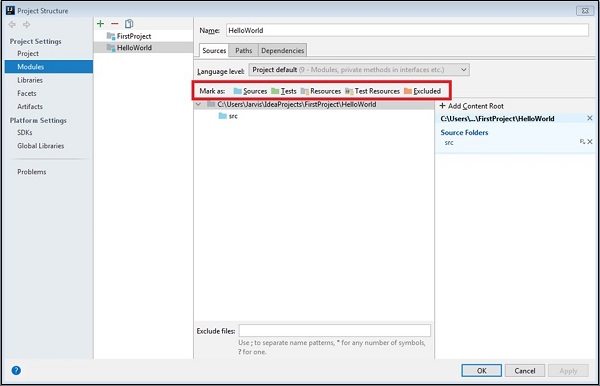This screenshot has width=600, height=386.
Task: Open Language level dropdown
Action: coord(359,70)
